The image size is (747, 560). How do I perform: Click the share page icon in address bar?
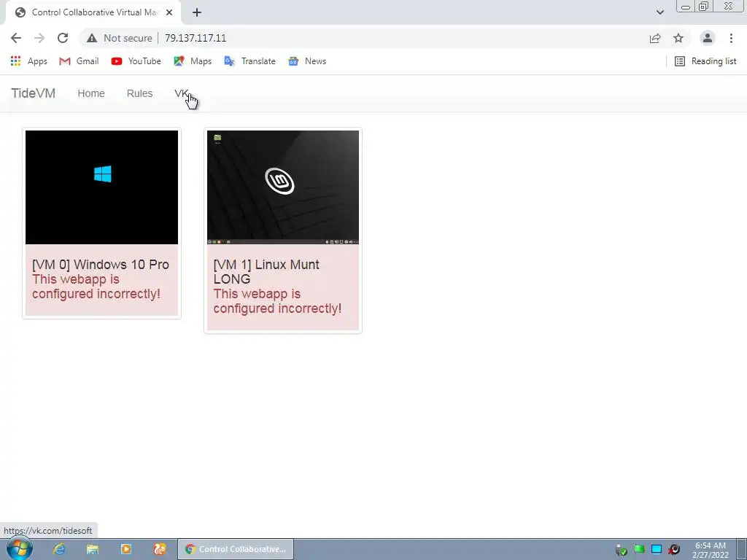(x=655, y=38)
